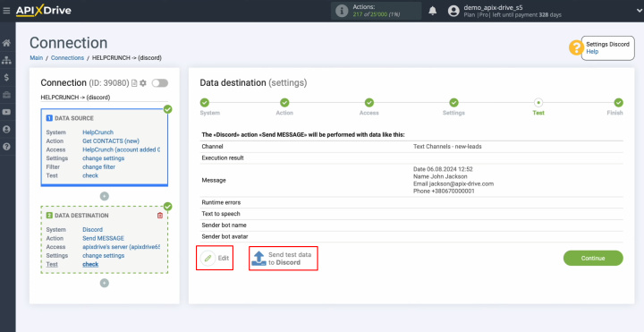
Task: Click the Data Destination block header
Action: pyautogui.click(x=77, y=216)
